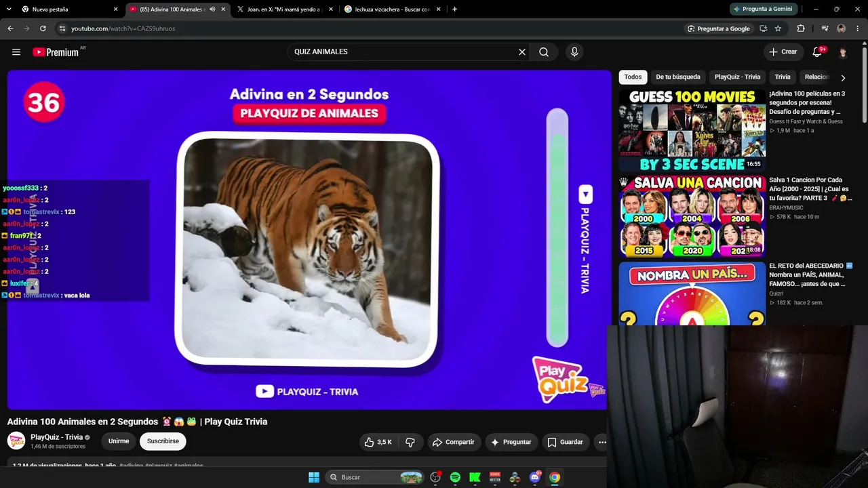This screenshot has width=868, height=488.
Task: Toggle subscription with the Suscribirse button
Action: click(x=163, y=441)
